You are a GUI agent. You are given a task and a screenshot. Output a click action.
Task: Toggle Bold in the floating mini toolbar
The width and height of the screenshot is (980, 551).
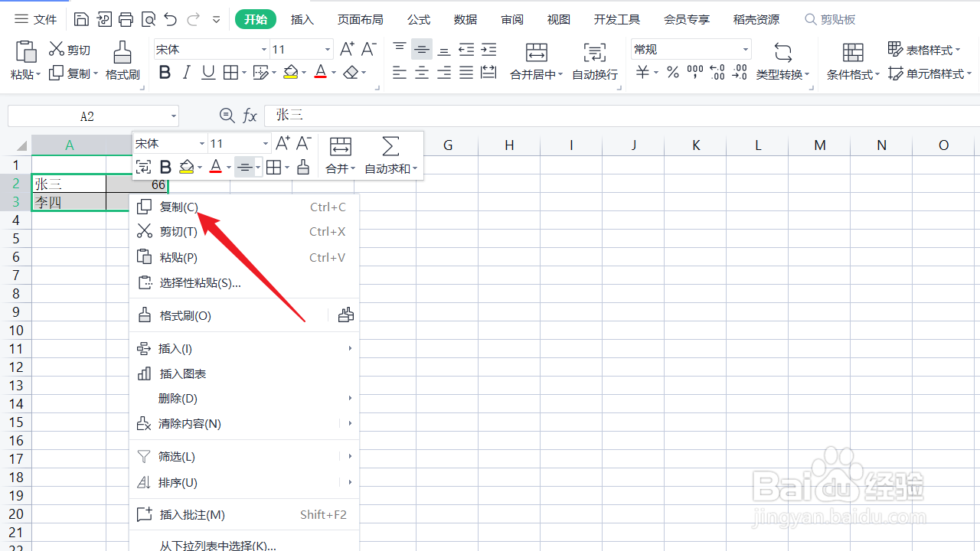165,167
